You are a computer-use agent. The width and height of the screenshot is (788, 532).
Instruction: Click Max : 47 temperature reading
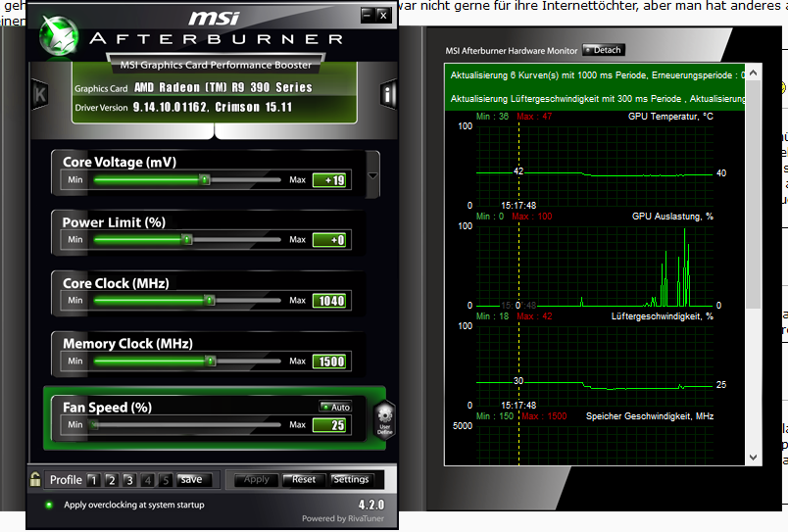point(534,117)
